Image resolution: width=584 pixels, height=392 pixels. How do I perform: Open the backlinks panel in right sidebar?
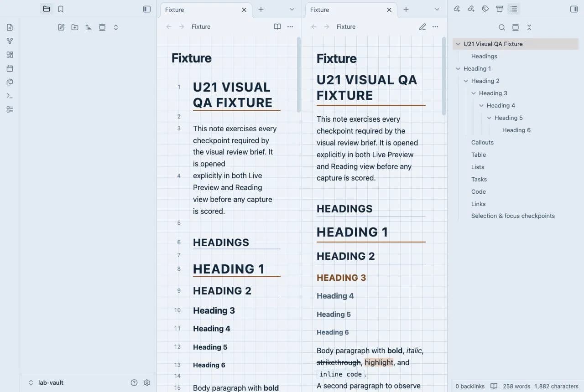pos(457,9)
